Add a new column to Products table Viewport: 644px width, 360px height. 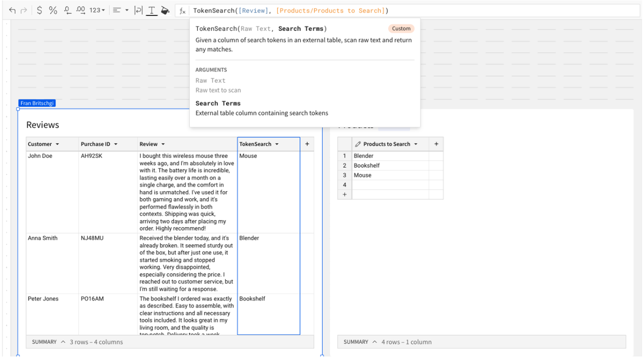coord(436,144)
